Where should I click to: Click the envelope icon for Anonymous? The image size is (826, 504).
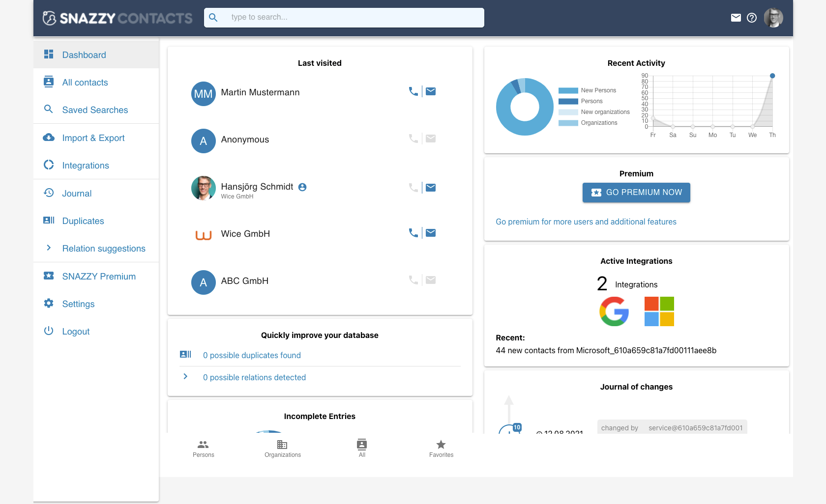point(431,139)
